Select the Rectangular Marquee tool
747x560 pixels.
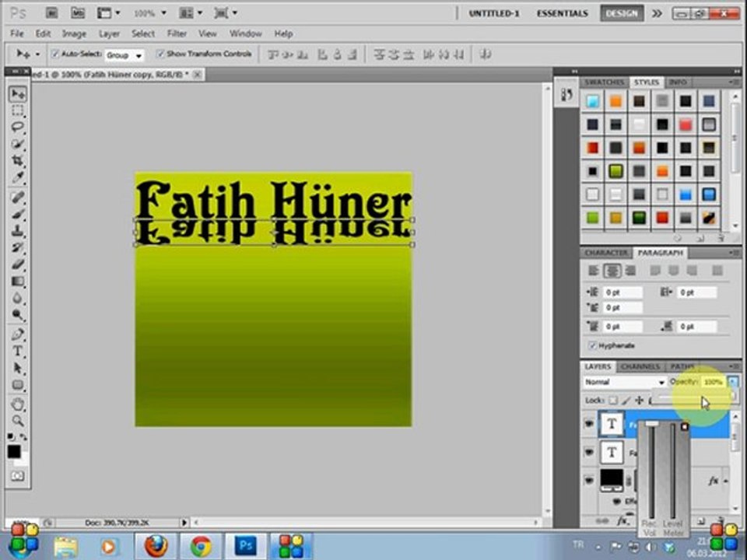(x=18, y=110)
